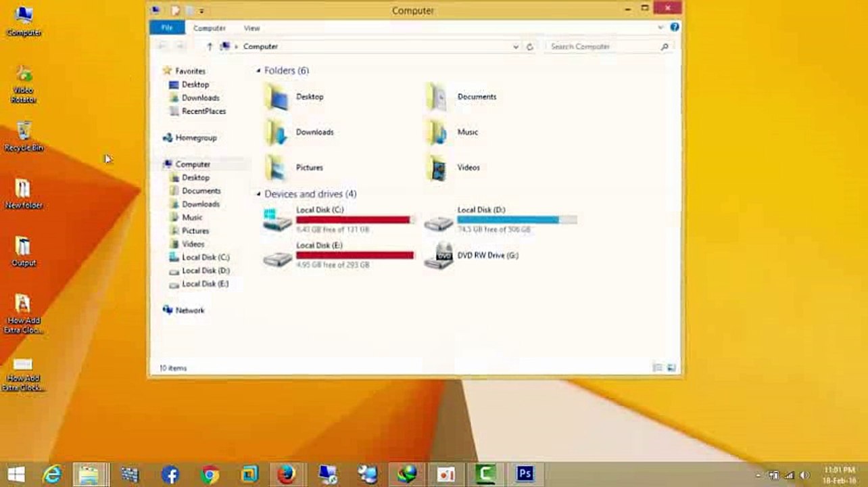
Task: Open the Video Rotator desktop icon
Action: [24, 85]
